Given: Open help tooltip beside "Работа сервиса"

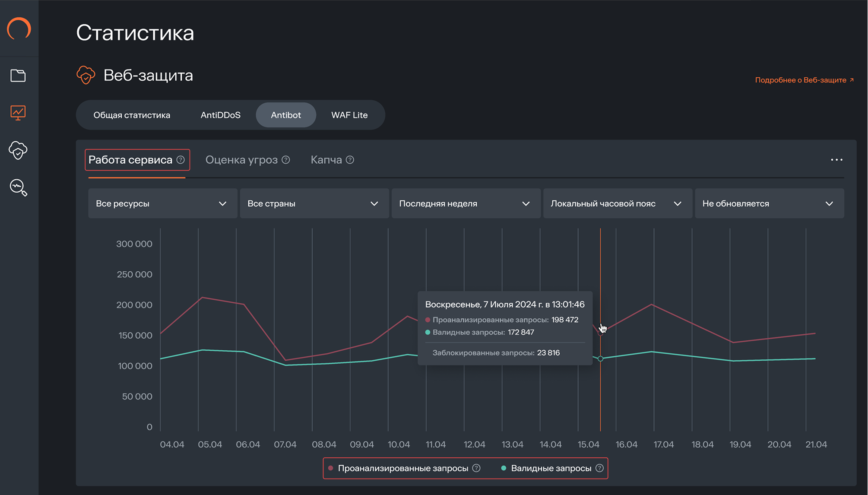Looking at the screenshot, I should (x=181, y=159).
